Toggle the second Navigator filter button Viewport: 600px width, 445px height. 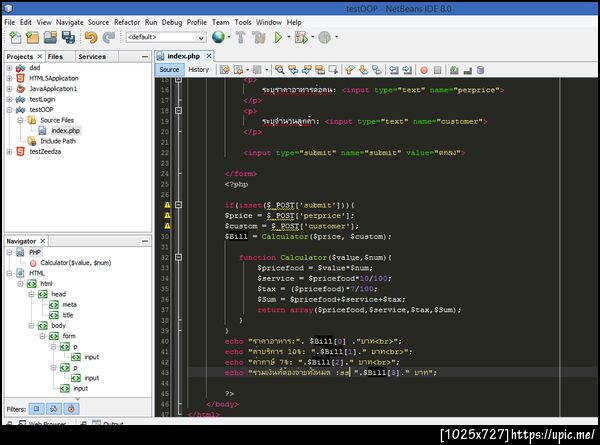point(54,409)
